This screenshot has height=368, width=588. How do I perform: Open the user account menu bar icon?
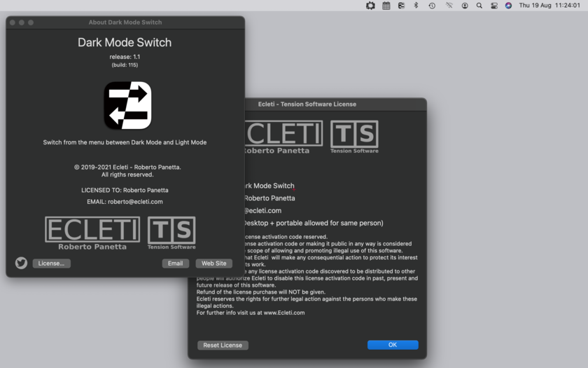click(465, 6)
